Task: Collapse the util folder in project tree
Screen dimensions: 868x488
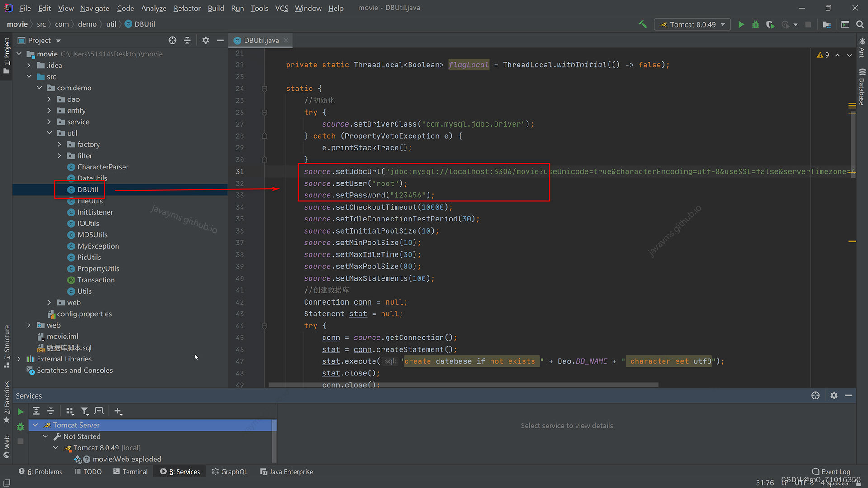Action: pyautogui.click(x=50, y=133)
